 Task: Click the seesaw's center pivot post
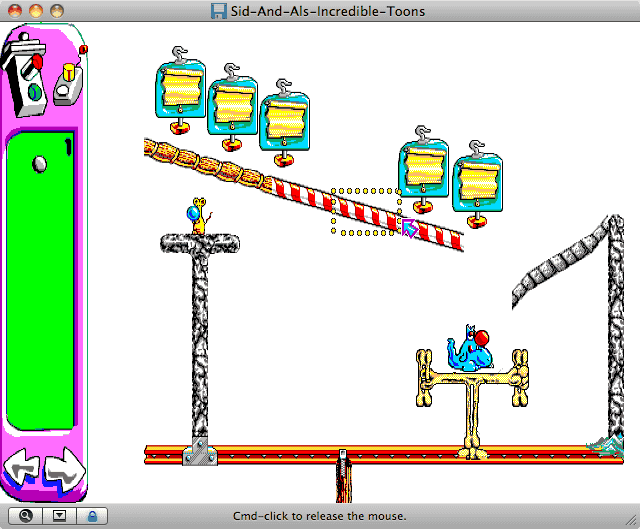(344, 476)
